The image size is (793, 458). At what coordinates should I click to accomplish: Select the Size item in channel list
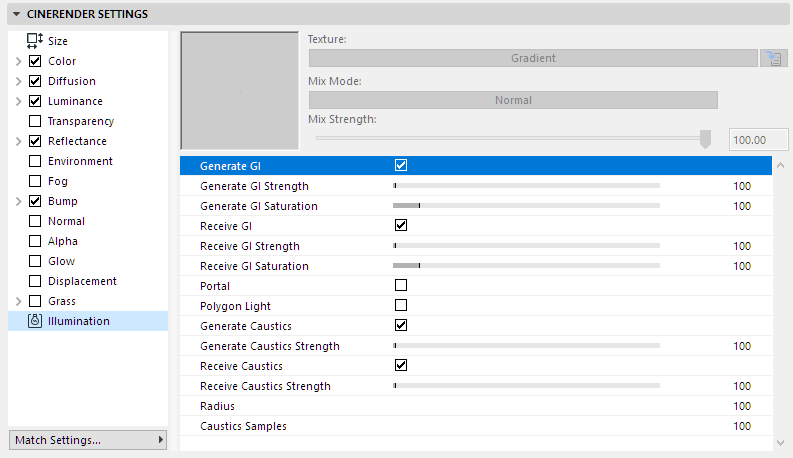[x=58, y=41]
